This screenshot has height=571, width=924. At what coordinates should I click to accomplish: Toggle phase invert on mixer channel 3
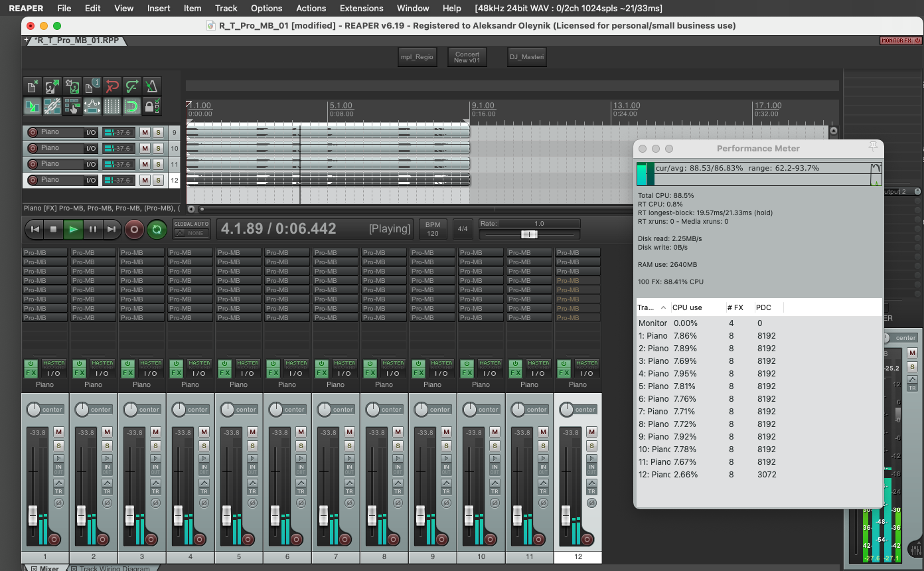point(155,503)
